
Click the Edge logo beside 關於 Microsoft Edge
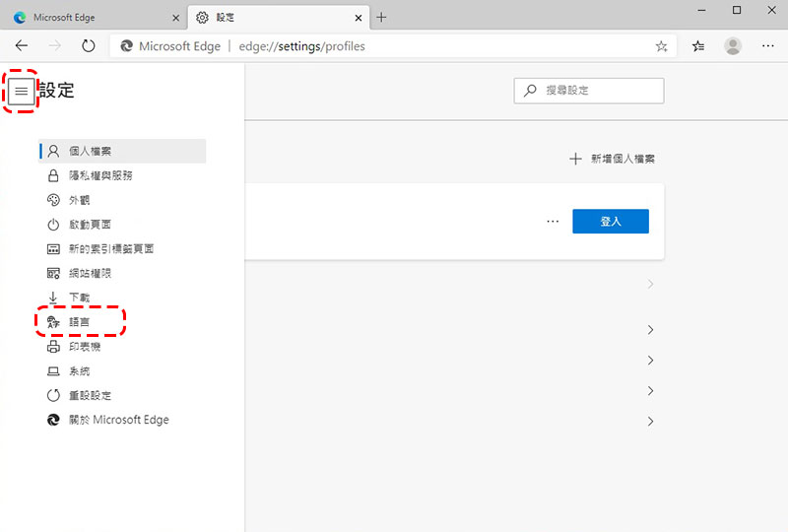(53, 420)
